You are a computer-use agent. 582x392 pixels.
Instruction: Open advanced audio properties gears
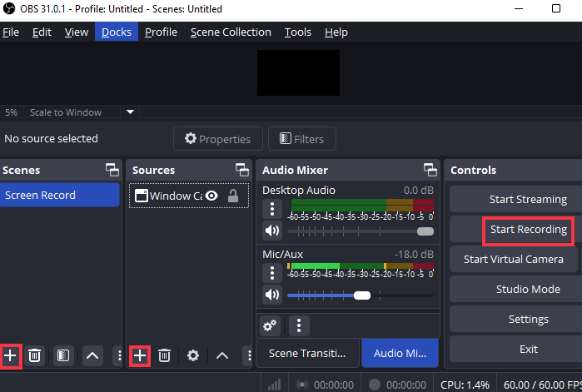coord(270,326)
